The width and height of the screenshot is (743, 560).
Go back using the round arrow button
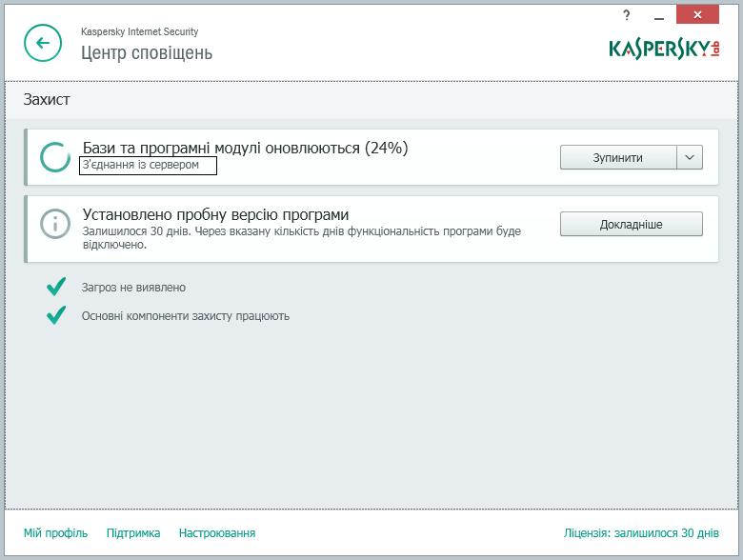pyautogui.click(x=43, y=43)
